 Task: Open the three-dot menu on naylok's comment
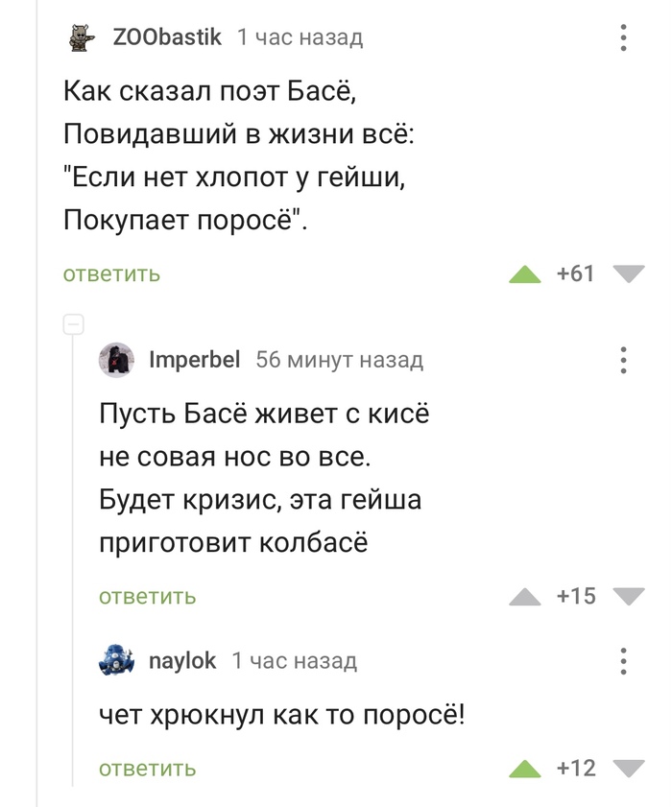[x=626, y=659]
